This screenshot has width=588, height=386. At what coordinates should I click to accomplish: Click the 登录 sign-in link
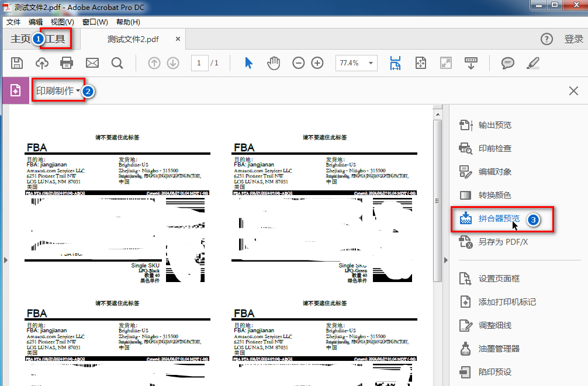click(x=574, y=39)
